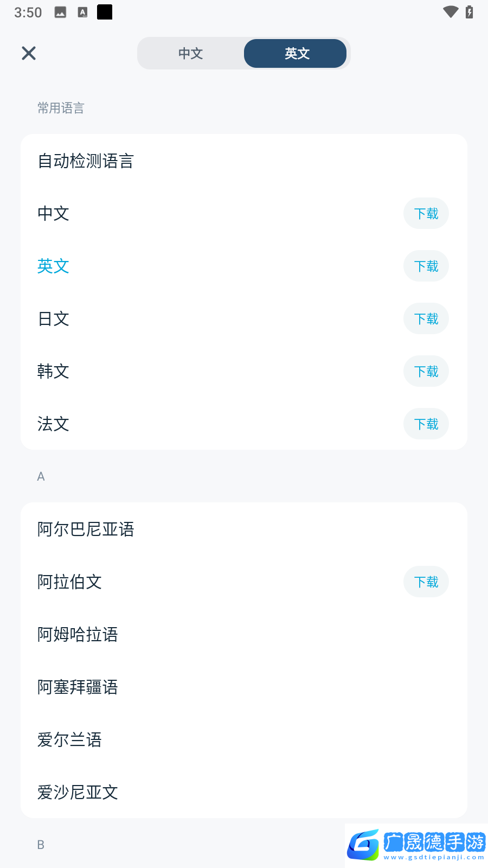The height and width of the screenshot is (868, 488).
Task: Select 阿塞拜疆语 in the A section
Action: [78, 687]
